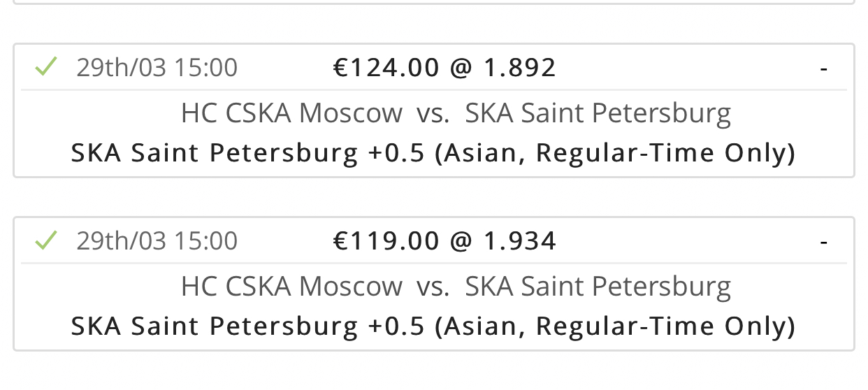This screenshot has width=868, height=390.
Task: Click the €119.00 stake amount
Action: pos(386,241)
